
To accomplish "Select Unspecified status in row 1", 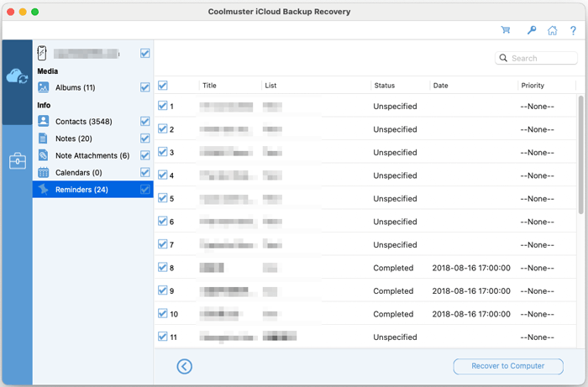I will click(x=395, y=107).
